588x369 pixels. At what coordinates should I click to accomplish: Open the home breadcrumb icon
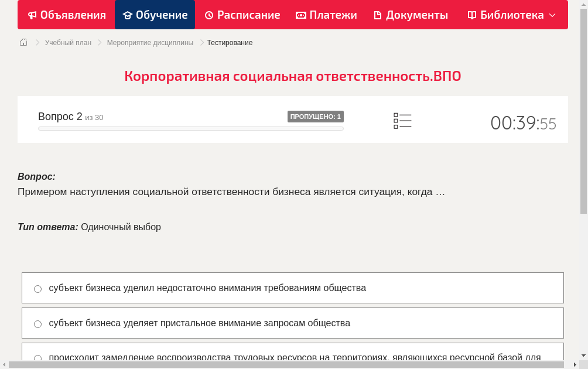click(23, 42)
